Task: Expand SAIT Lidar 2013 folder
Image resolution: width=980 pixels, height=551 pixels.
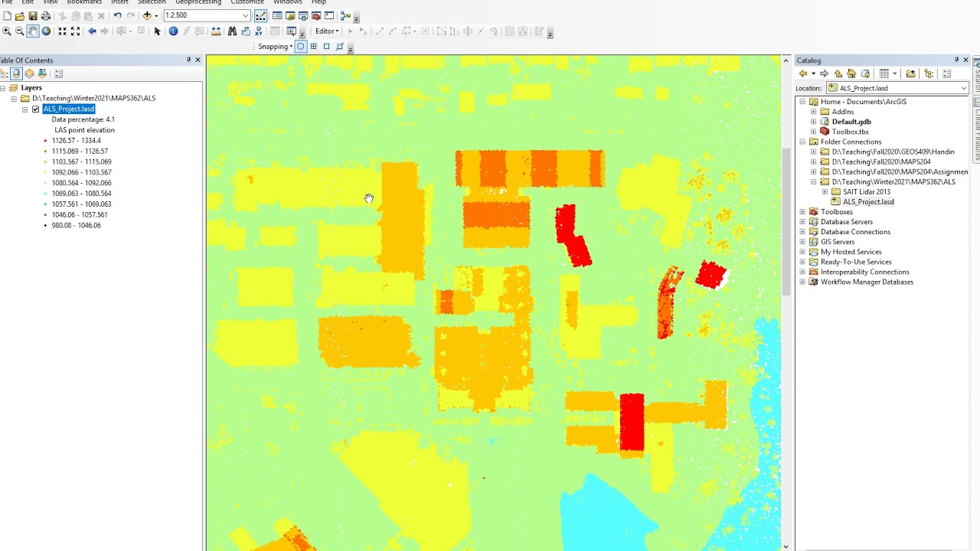Action: [x=825, y=191]
